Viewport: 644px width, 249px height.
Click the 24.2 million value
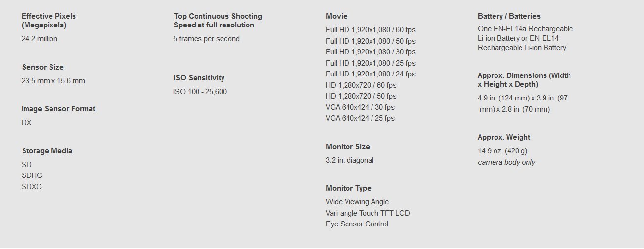(x=39, y=38)
